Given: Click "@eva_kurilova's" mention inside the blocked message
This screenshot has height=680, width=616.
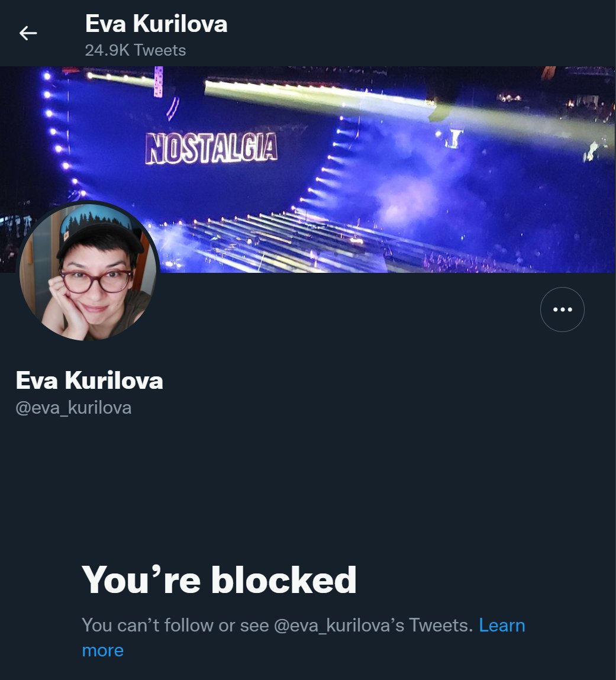Looking at the screenshot, I should pos(339,625).
